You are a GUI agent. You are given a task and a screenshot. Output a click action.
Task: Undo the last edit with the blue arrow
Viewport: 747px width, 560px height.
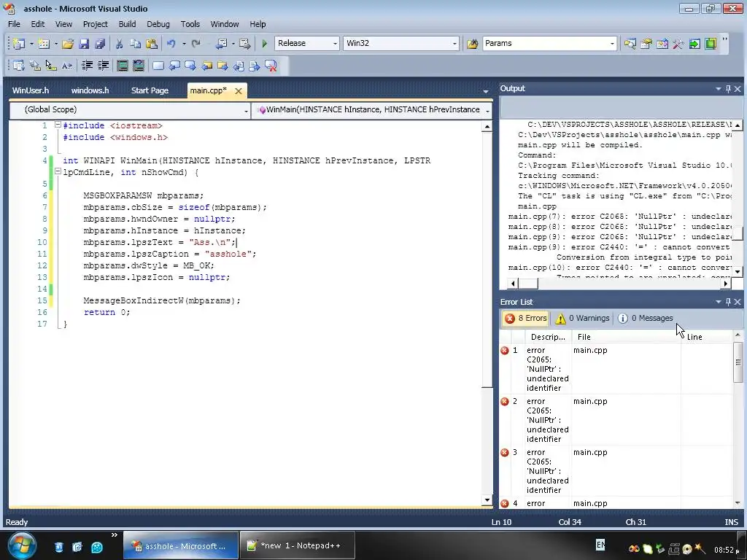171,44
